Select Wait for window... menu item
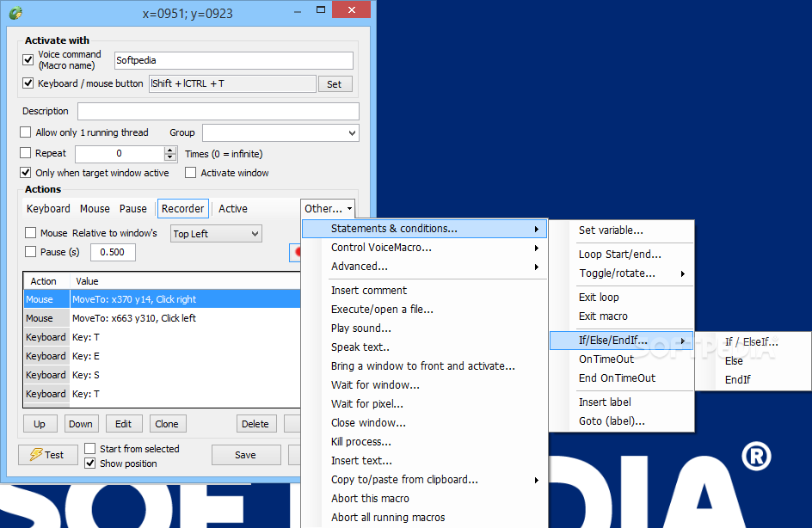Image resolution: width=812 pixels, height=528 pixels. (x=424, y=385)
